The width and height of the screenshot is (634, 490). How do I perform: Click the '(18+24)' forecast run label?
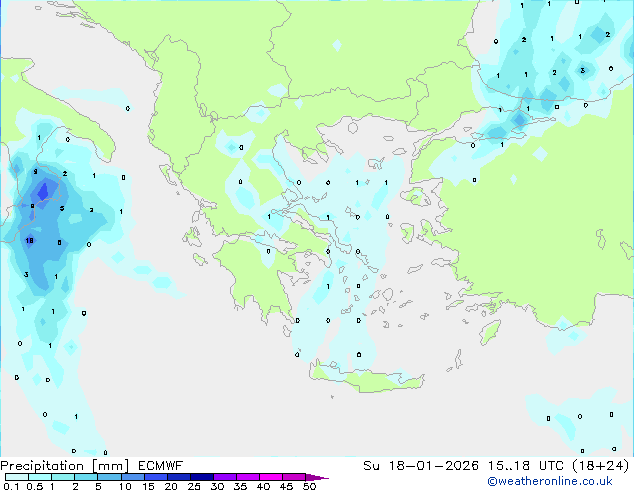pos(601,466)
